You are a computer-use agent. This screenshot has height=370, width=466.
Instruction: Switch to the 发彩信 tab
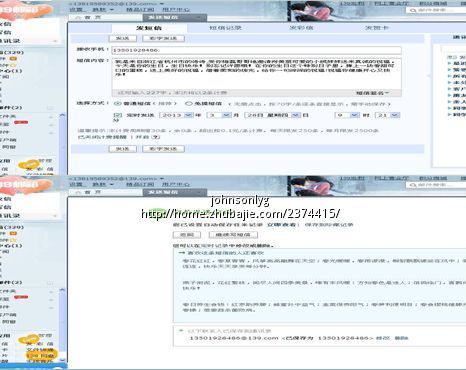[301, 28]
